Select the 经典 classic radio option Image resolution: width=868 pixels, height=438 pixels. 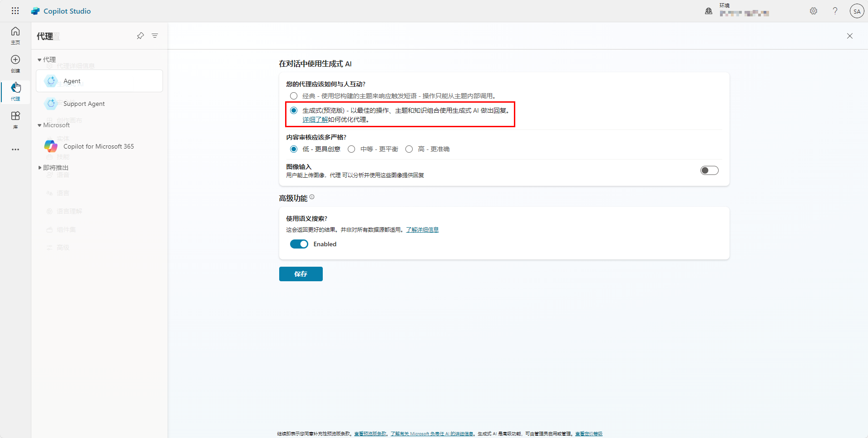click(x=294, y=96)
